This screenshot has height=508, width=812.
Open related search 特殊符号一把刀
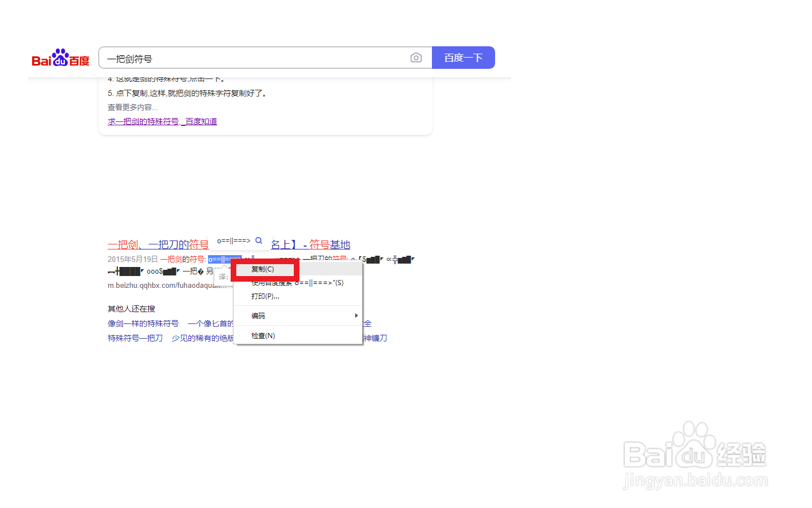135,338
